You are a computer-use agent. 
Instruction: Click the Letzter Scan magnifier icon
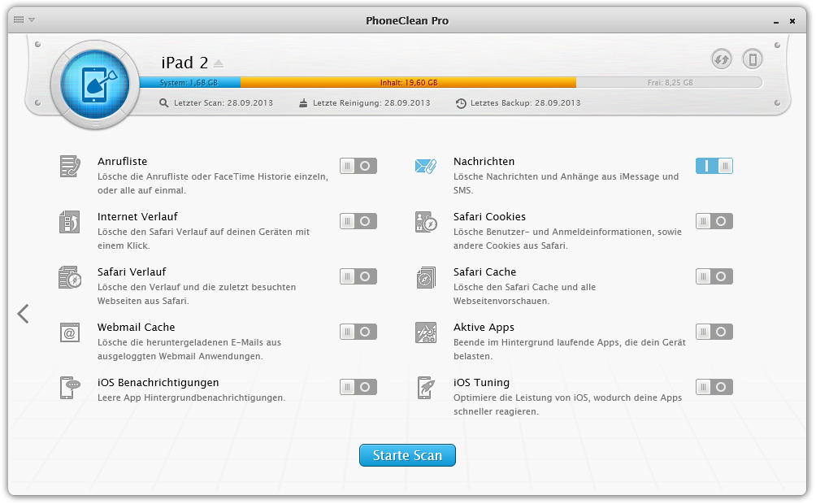pyautogui.click(x=163, y=103)
